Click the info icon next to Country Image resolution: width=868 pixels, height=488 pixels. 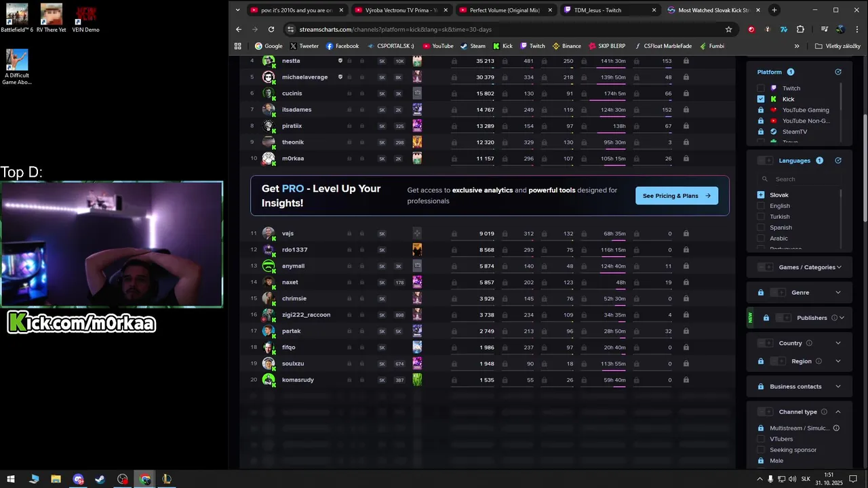click(x=809, y=343)
